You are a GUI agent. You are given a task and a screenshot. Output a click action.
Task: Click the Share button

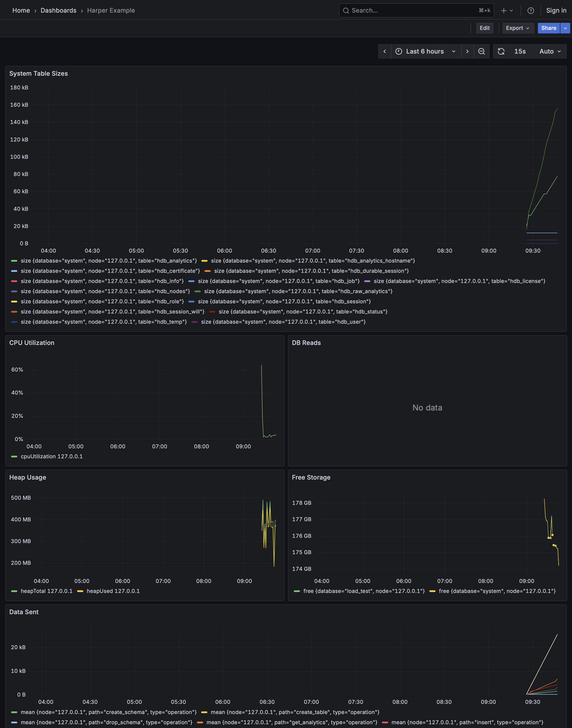point(549,28)
